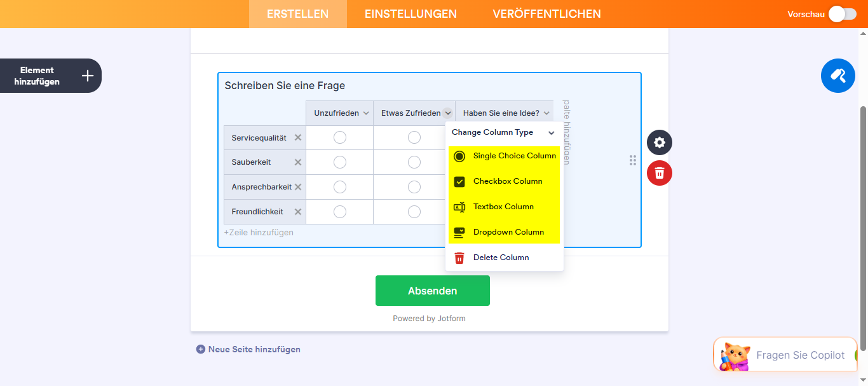Click the green Absenden button

433,291
